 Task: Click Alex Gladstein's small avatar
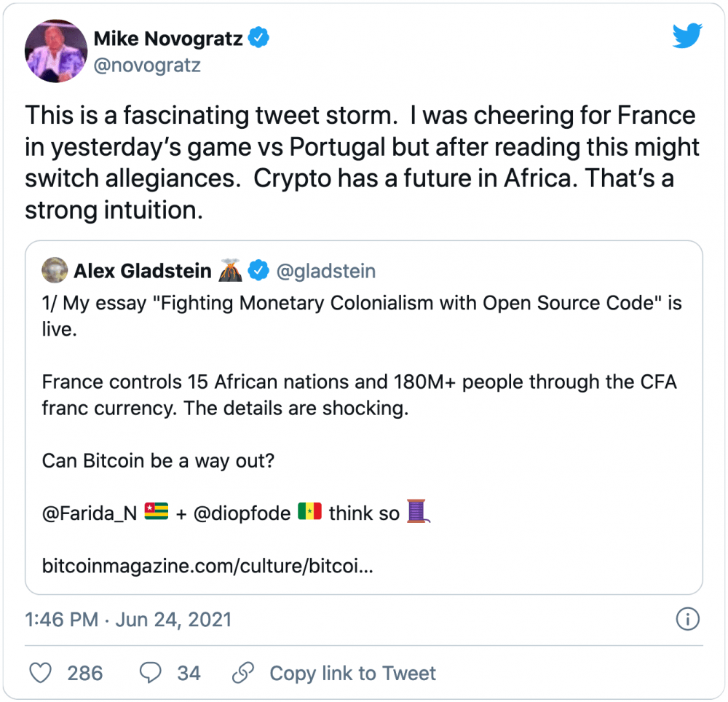[x=55, y=272]
